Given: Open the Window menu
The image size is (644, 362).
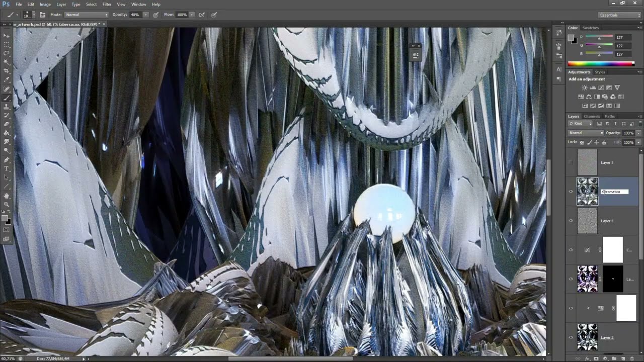Looking at the screenshot, I should tap(139, 4).
